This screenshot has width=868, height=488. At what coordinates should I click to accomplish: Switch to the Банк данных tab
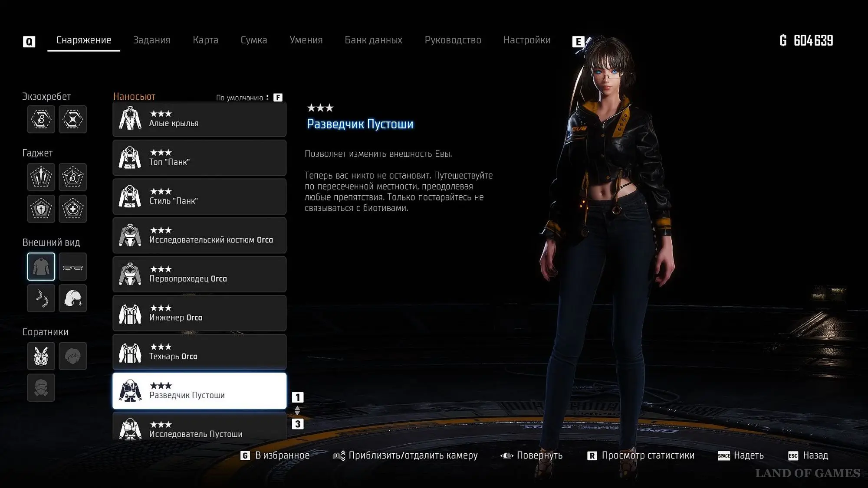373,40
